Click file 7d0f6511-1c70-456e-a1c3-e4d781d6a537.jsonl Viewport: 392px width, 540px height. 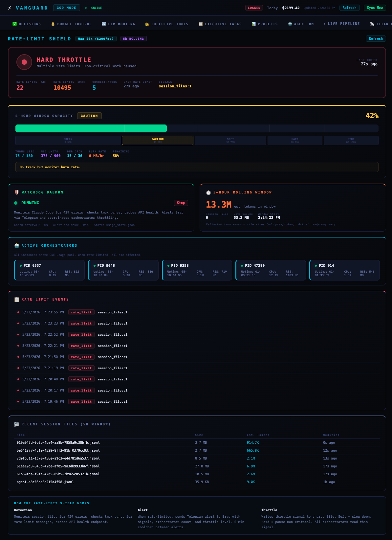[58, 459]
